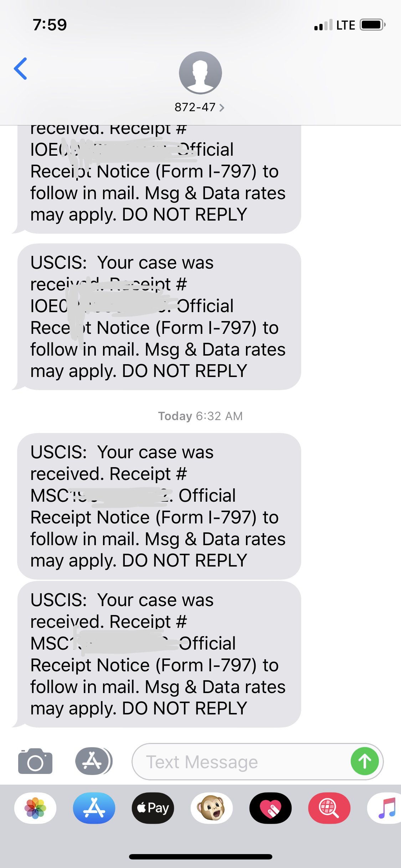Viewport: 401px width, 868px height.
Task: Tap the USCIS IOE receipt message bubble
Action: click(159, 317)
